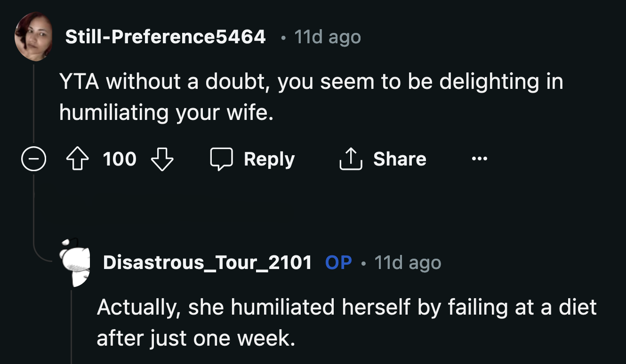Click the Share label text
626x364 pixels.
[400, 158]
